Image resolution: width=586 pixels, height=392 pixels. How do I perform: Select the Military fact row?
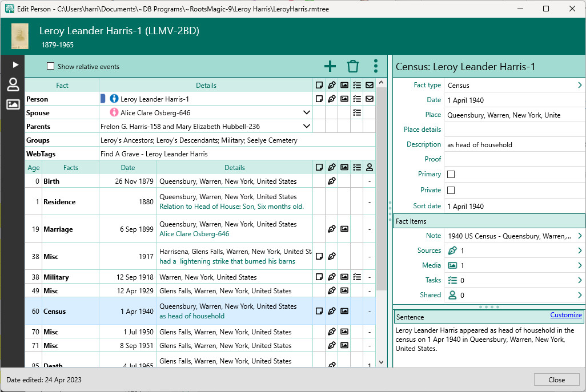pos(56,277)
